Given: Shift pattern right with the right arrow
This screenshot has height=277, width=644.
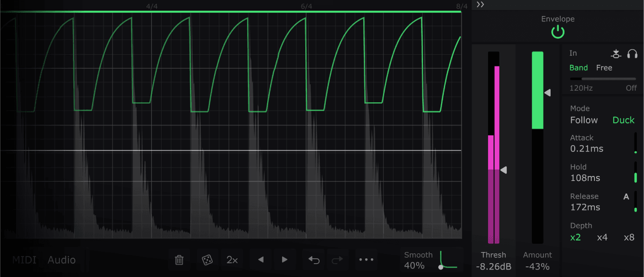Looking at the screenshot, I should 285,260.
